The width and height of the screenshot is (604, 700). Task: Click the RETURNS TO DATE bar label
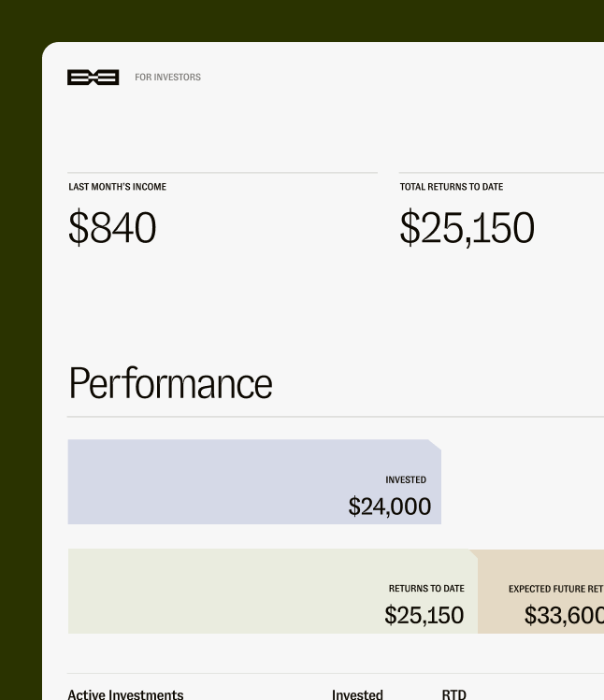[426, 589]
